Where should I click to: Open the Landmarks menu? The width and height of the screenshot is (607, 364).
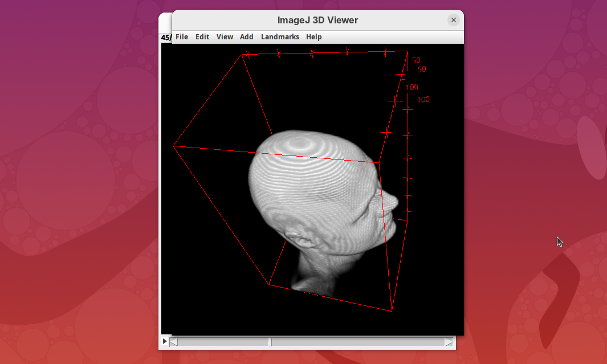point(280,37)
